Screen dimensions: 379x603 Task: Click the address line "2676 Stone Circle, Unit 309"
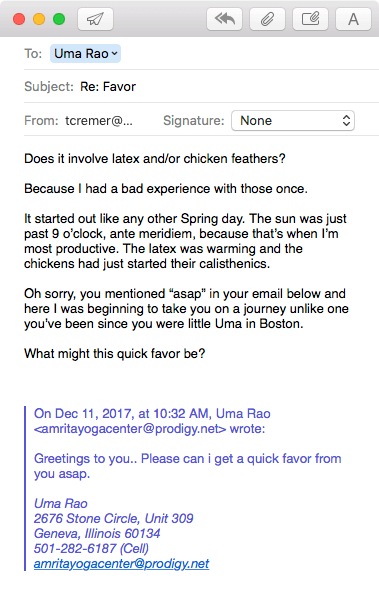(113, 518)
